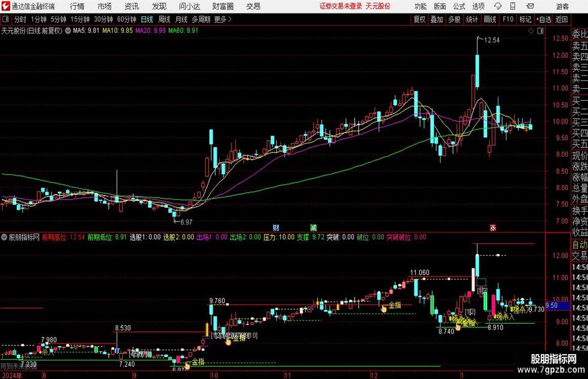Screen dimensions: 588x379
Task: Click the 标记 mark button
Action: click(525, 19)
